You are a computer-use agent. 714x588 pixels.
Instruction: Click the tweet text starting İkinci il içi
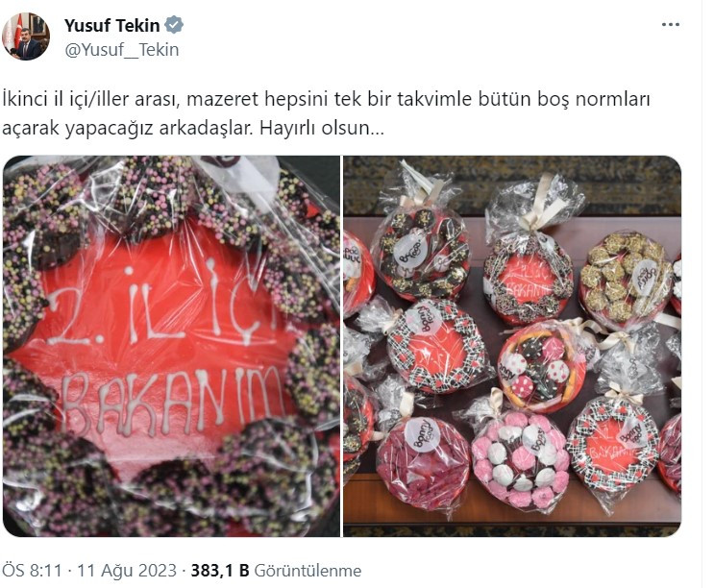click(326, 113)
